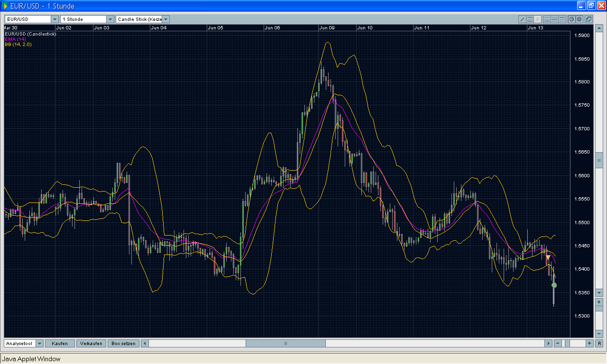Click the horizontal time scrollbar thumb
Image resolution: width=607 pixels, height=364 pixels.
coord(285,343)
